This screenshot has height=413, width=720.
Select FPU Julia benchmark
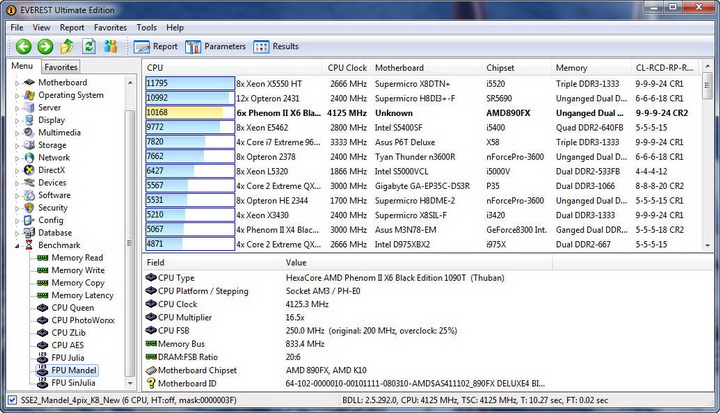pos(68,357)
